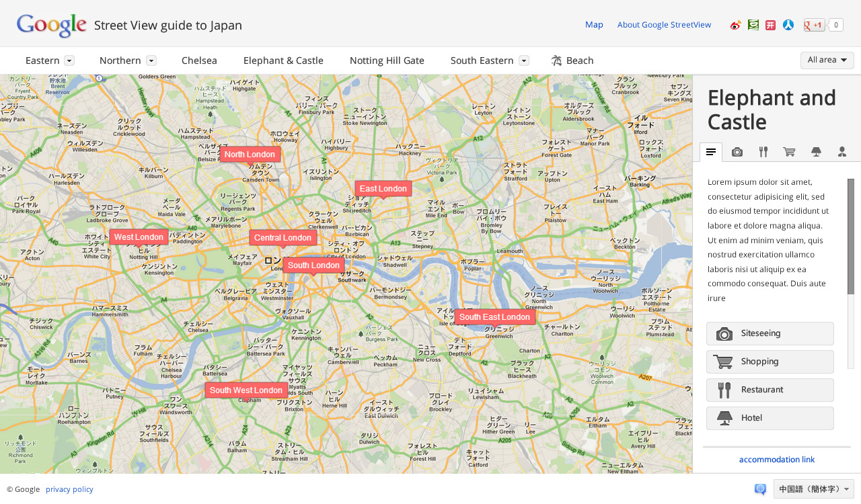Share on Weibo icon

pyautogui.click(x=736, y=25)
